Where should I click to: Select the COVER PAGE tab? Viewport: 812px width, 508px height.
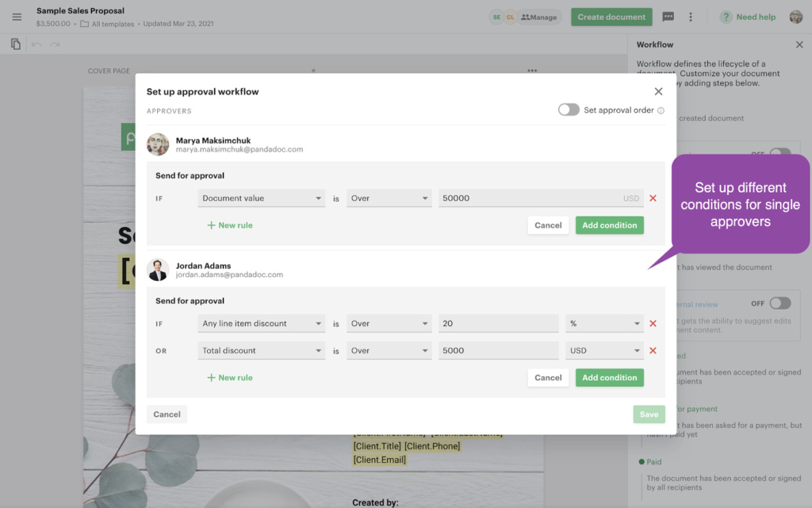pyautogui.click(x=110, y=70)
